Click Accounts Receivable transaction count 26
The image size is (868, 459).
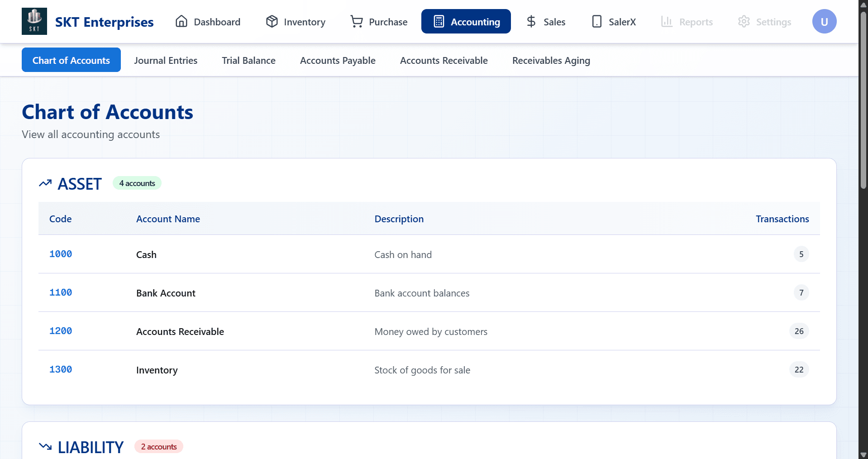click(x=799, y=331)
